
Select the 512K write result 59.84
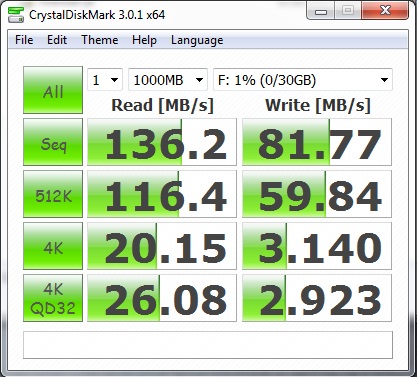click(317, 194)
